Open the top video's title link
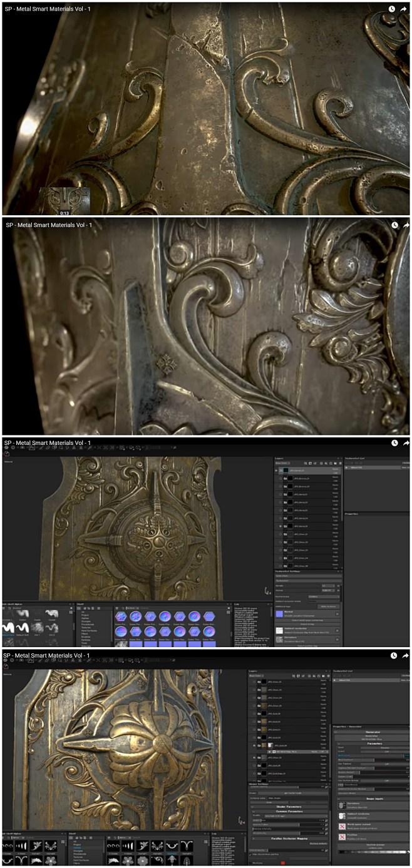Screen dimensions: 412x868 pos(48,9)
